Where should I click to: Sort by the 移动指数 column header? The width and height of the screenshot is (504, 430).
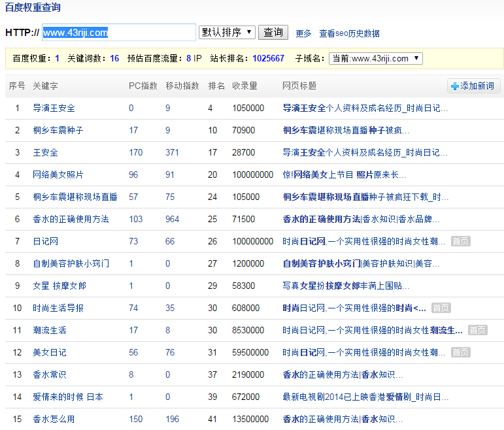pyautogui.click(x=182, y=86)
